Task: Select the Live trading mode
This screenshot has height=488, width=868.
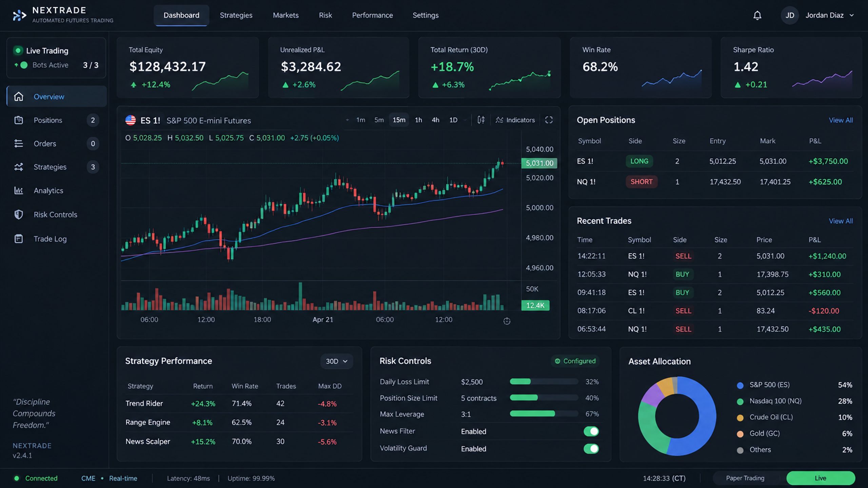Action: [821, 478]
